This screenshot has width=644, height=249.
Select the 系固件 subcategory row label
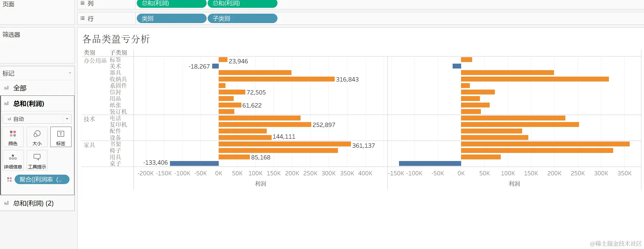(118, 86)
